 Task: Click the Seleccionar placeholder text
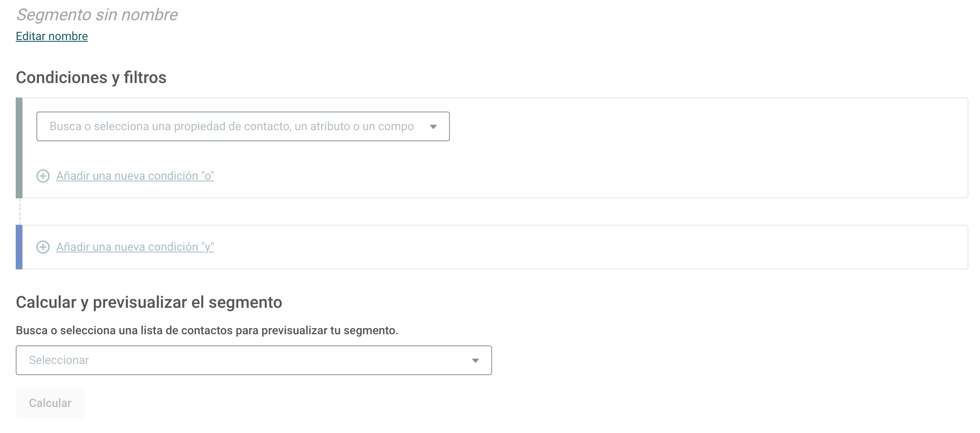click(59, 360)
